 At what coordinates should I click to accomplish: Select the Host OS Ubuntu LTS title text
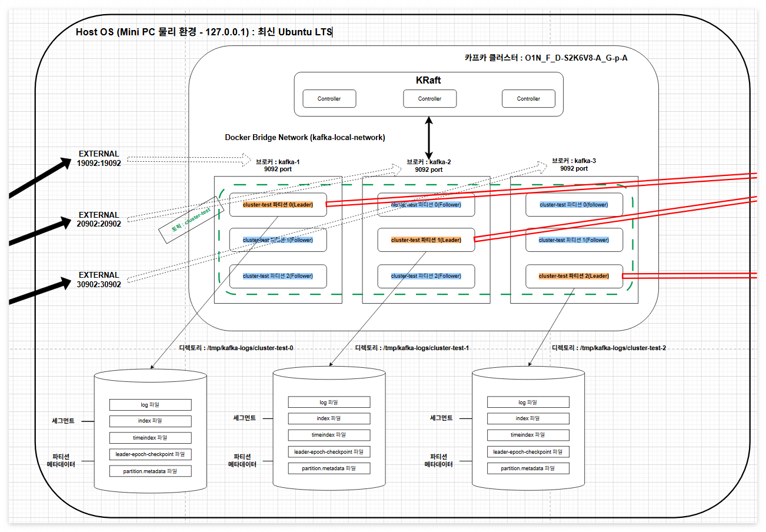[x=204, y=32]
